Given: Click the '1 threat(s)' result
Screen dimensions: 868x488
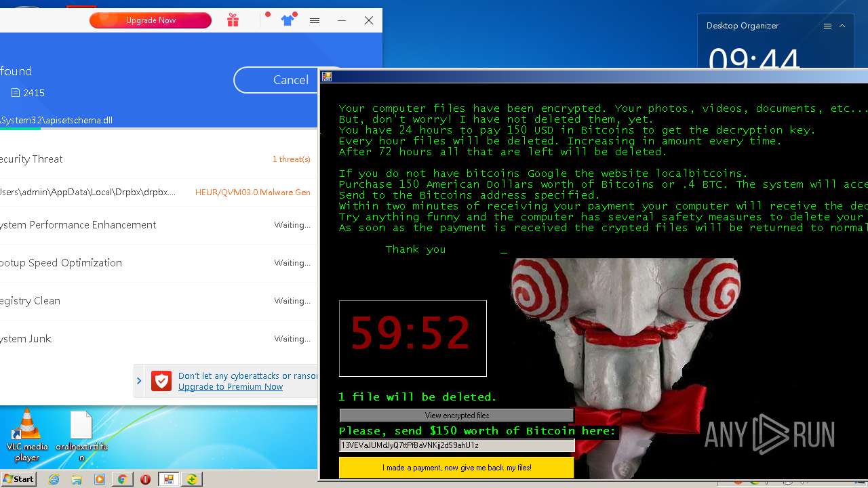Looking at the screenshot, I should point(292,159).
